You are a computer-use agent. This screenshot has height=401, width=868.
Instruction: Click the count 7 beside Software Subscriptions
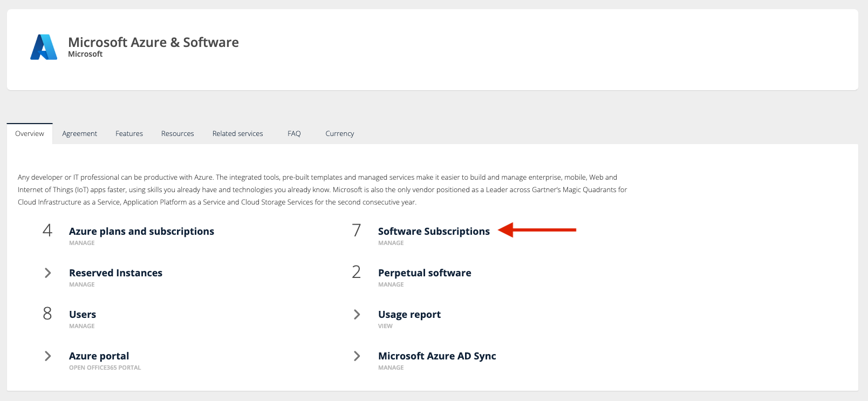point(357,230)
